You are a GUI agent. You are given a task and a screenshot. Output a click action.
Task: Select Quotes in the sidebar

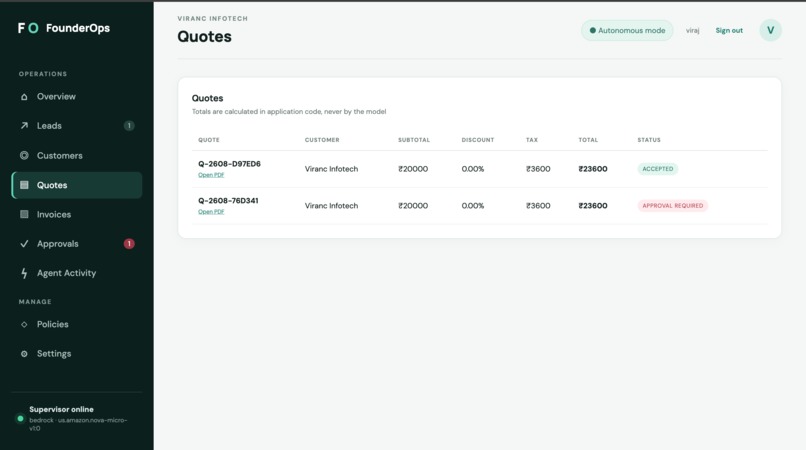[77, 185]
